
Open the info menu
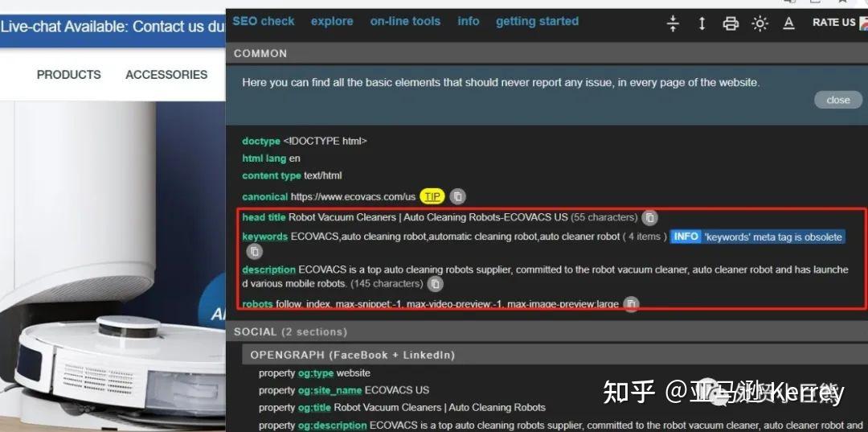[468, 22]
